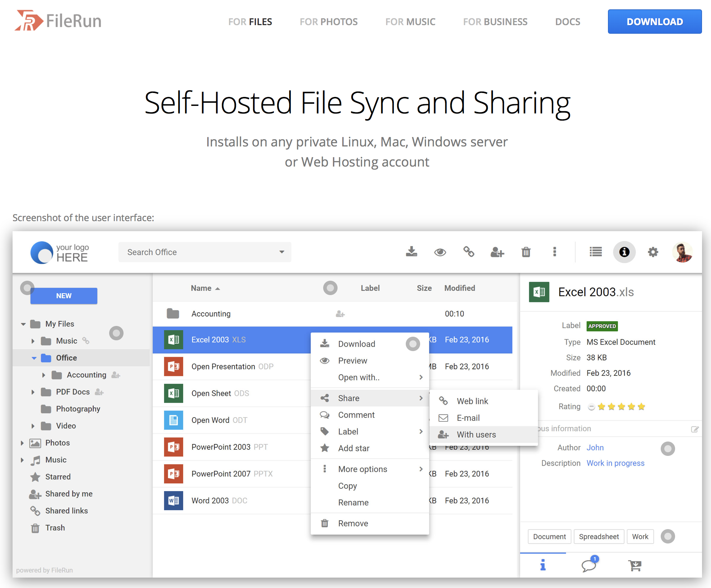Select 'With users' in the Share submenu
Screen dimensions: 711x588
(484, 435)
